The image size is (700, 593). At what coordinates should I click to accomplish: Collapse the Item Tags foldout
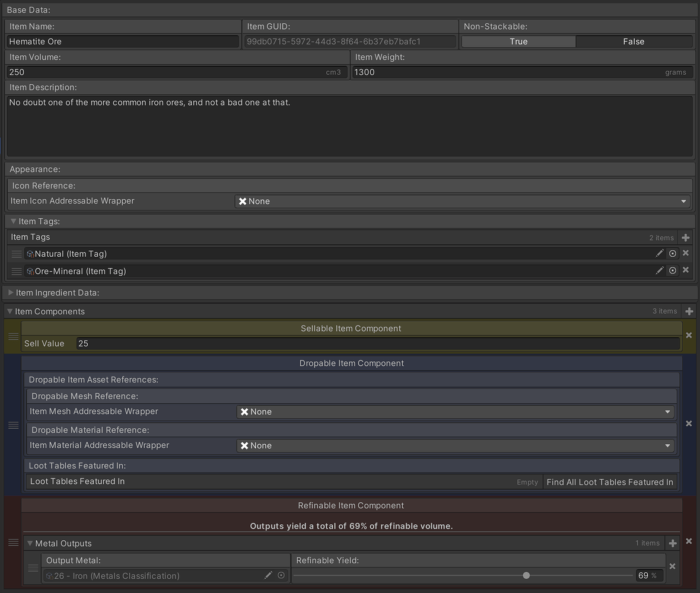tap(13, 221)
